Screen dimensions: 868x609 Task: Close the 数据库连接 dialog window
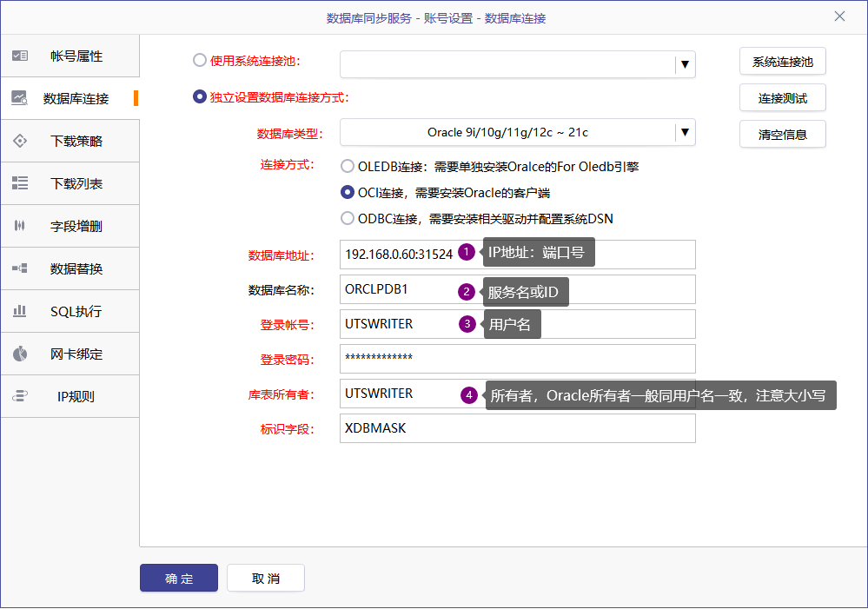[x=839, y=17]
